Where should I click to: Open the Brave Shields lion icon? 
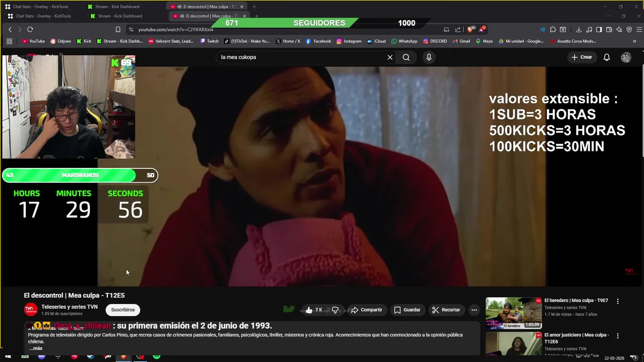tap(470, 29)
